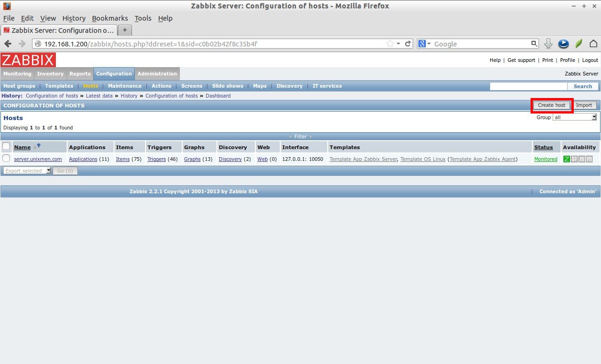Select the Configuration tab
Image resolution: width=601 pixels, height=364 pixels.
(114, 74)
